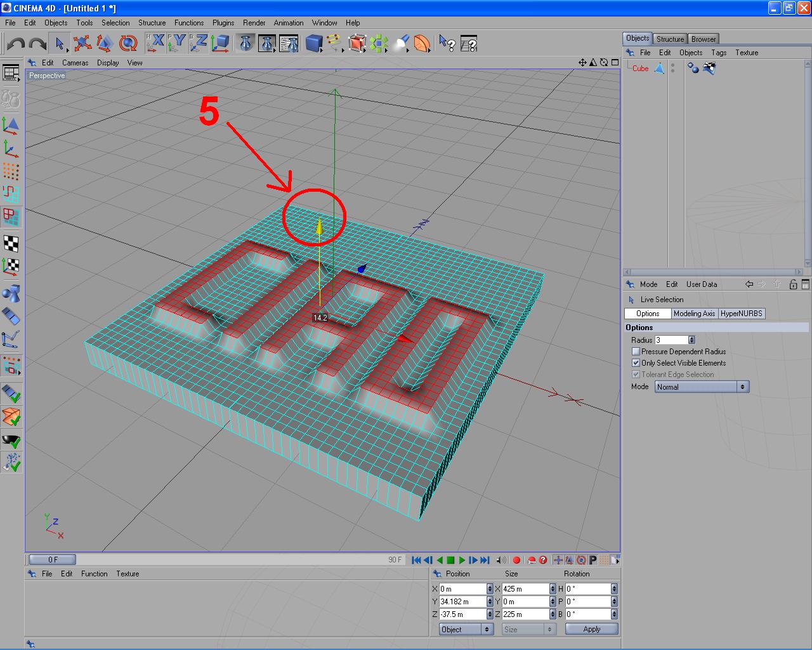Viewport: 812px width, 650px height.
Task: Toggle the X axis lock
Action: coord(155,43)
